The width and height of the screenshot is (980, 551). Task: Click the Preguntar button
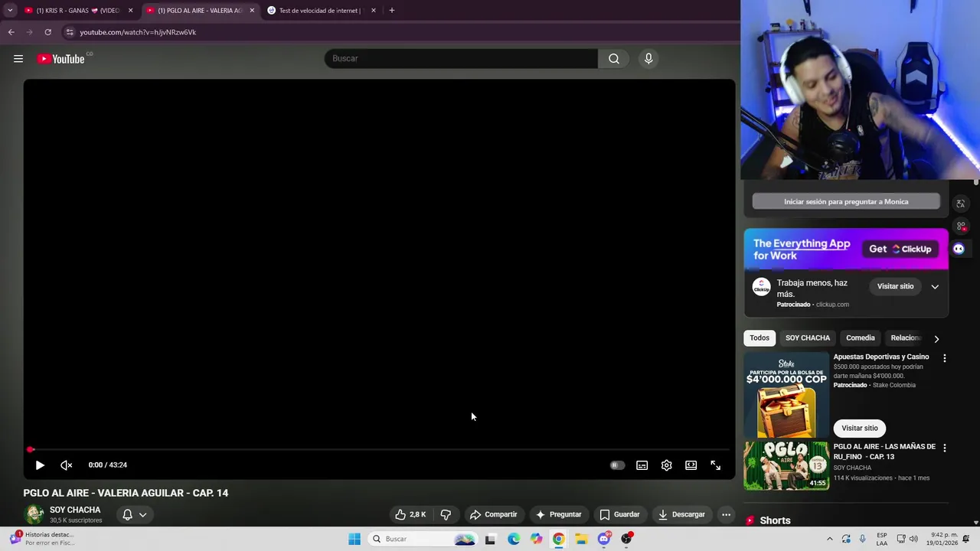coord(559,514)
